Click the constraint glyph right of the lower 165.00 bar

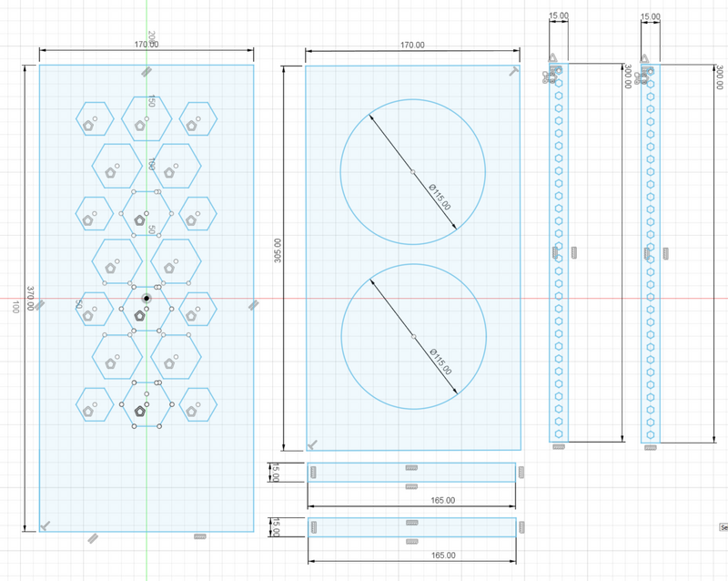pyautogui.click(x=521, y=527)
